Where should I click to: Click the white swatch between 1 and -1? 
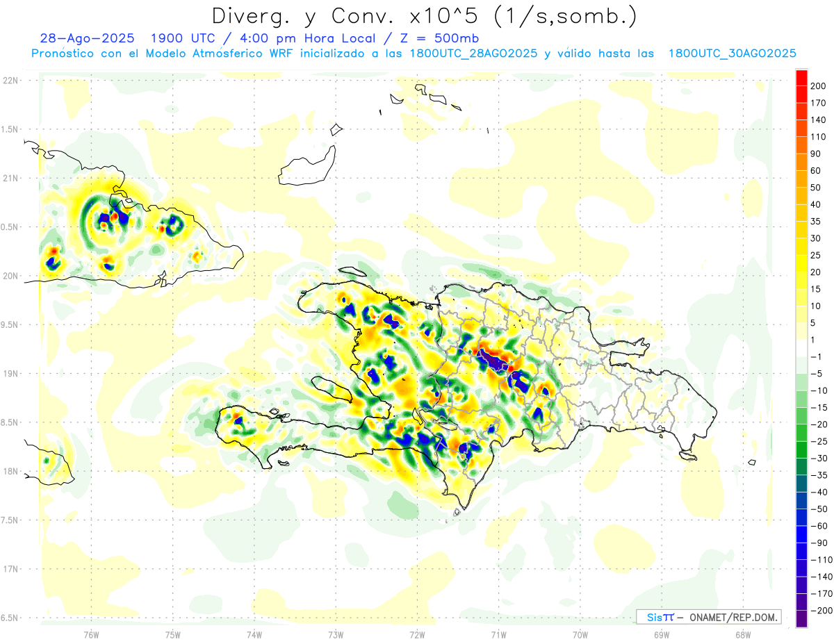[802, 348]
